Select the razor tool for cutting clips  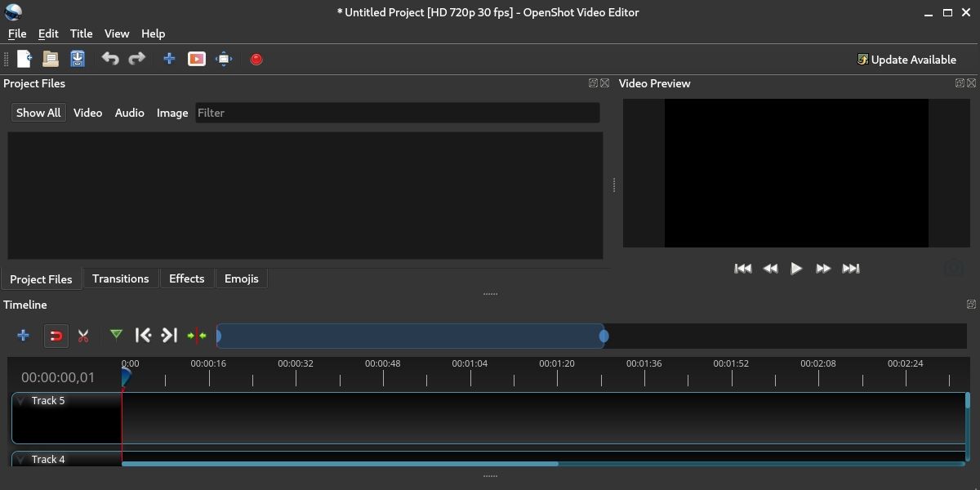tap(82, 335)
